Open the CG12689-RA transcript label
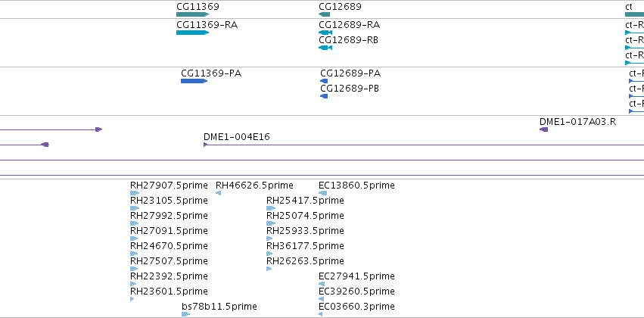 pyautogui.click(x=349, y=25)
